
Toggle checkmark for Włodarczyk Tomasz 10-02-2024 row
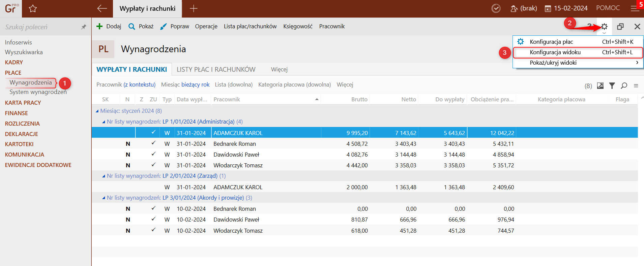153,230
